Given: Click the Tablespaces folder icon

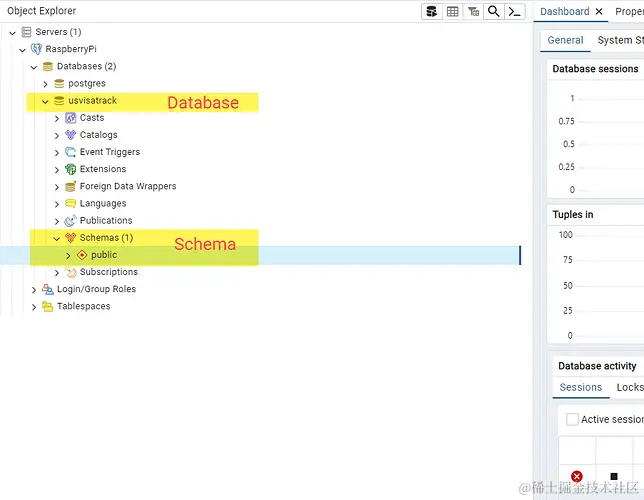Looking at the screenshot, I should [48, 306].
